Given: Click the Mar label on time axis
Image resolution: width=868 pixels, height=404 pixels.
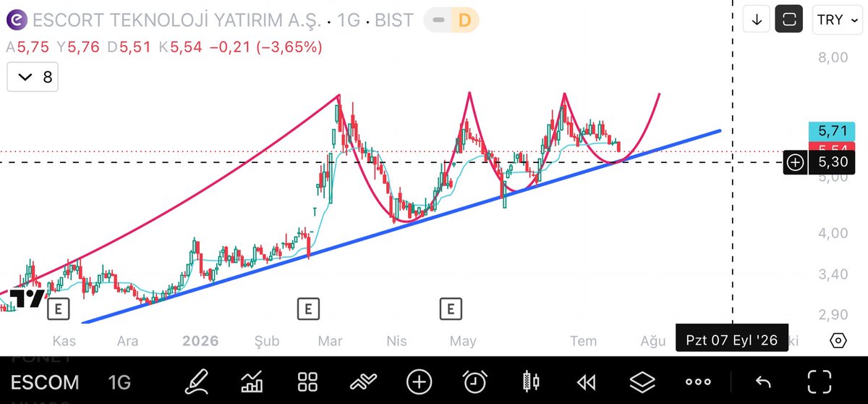Looking at the screenshot, I should tap(331, 340).
